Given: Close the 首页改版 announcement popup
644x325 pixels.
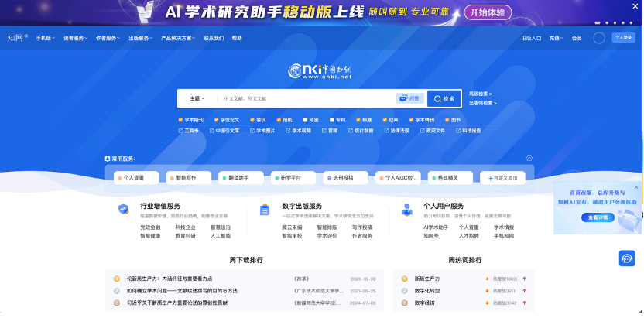Looking at the screenshot, I should pyautogui.click(x=636, y=187).
